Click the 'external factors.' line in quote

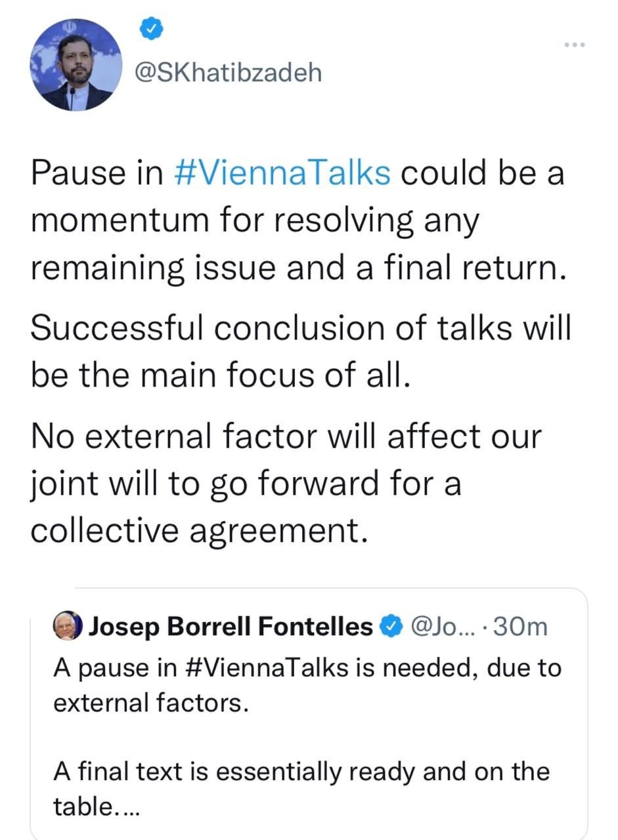(x=151, y=703)
